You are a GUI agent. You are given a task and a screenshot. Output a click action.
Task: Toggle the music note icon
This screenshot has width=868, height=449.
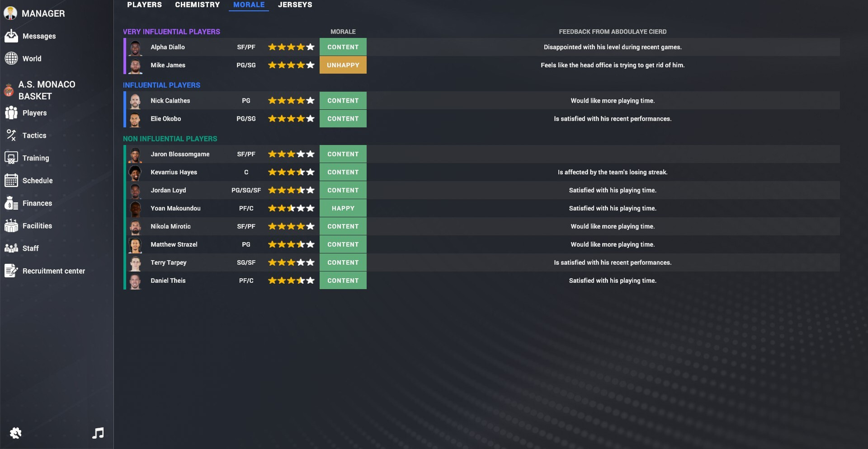(x=98, y=433)
